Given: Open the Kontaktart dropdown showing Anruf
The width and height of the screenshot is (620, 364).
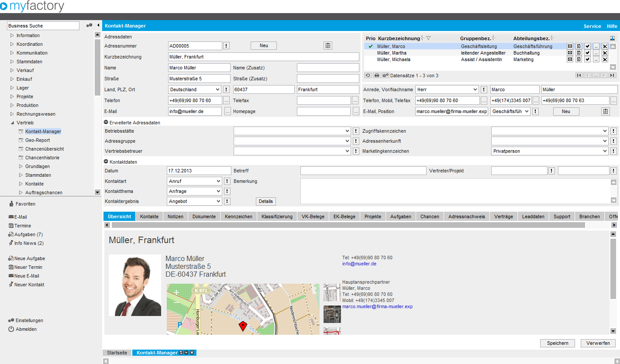Looking at the screenshot, I should click(x=195, y=181).
